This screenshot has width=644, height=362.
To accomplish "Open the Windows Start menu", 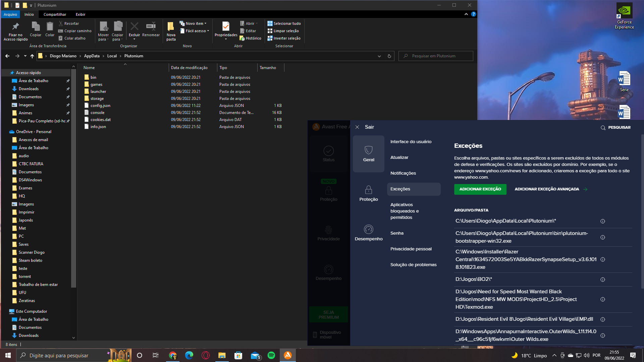I will (x=8, y=355).
